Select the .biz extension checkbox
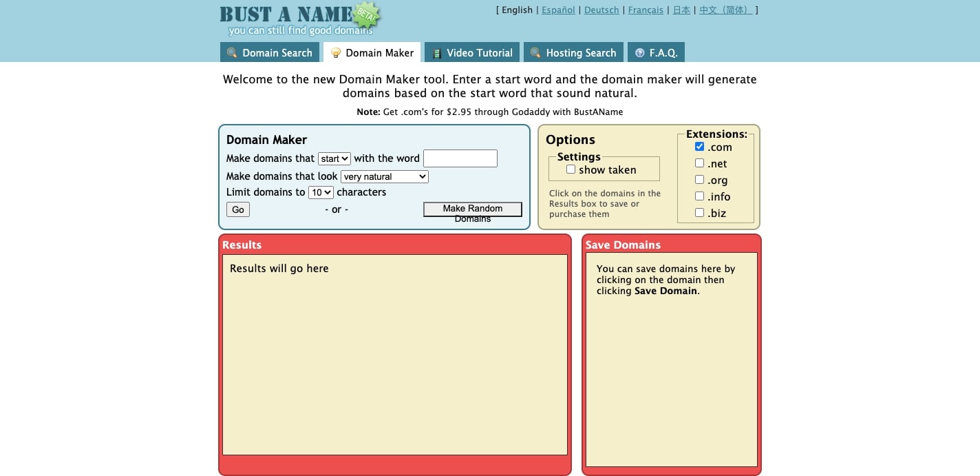Viewport: 980px width, 476px height. [699, 213]
